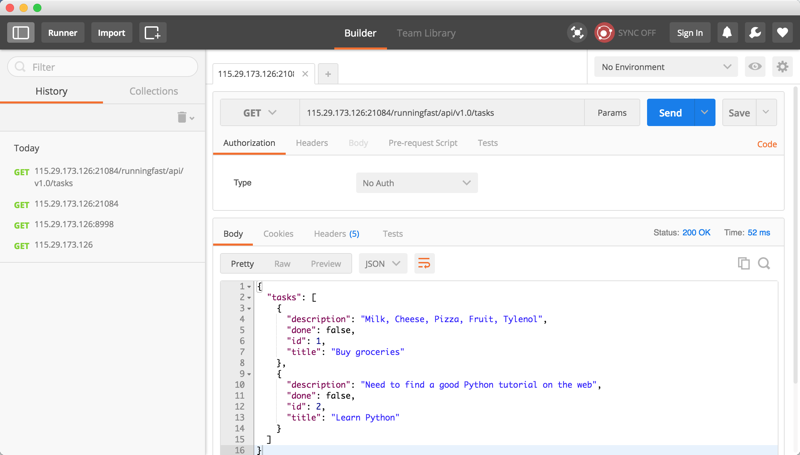Click the environment quick-look eye icon

tap(755, 67)
